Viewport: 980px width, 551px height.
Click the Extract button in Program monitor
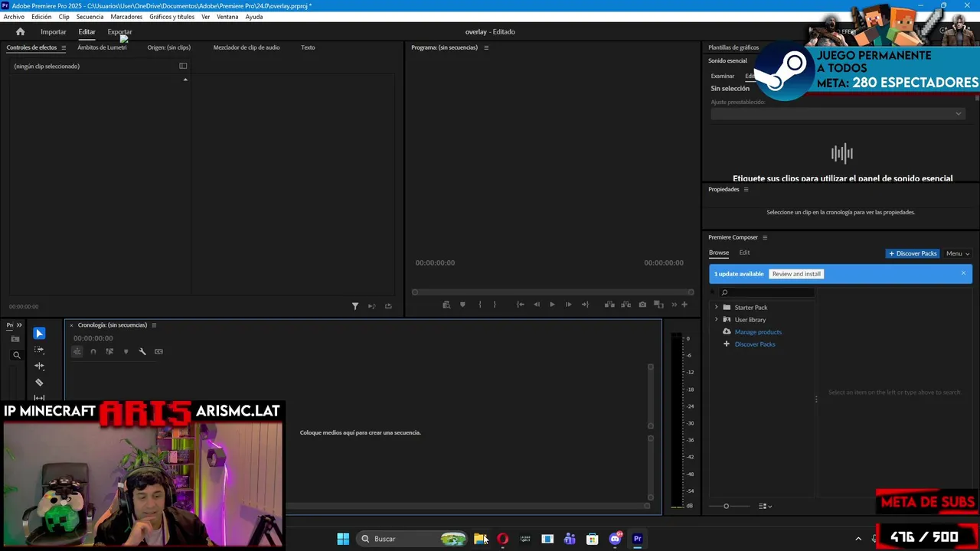626,305
